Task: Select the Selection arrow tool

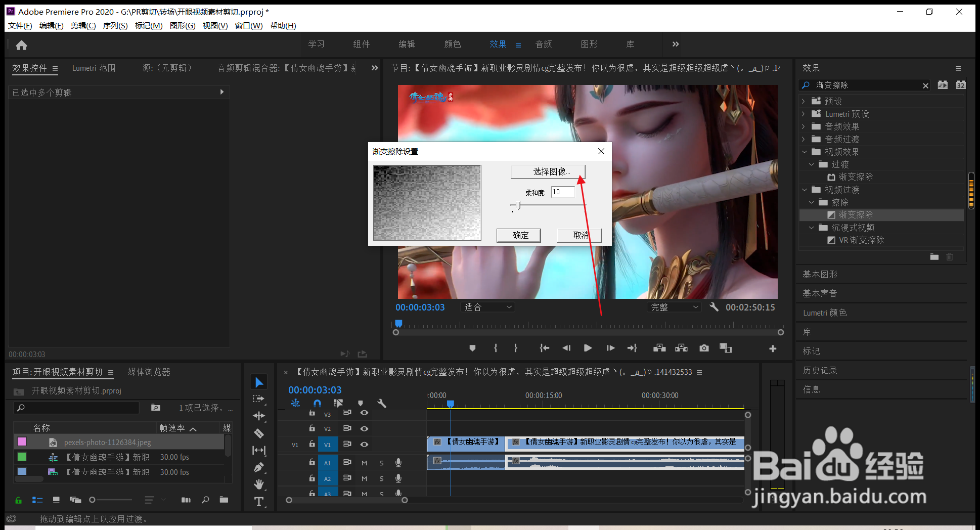Action: tap(259, 382)
